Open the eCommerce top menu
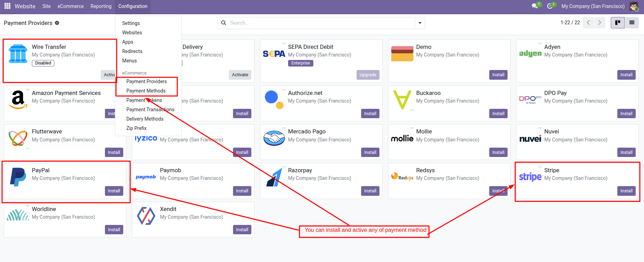 pos(71,6)
